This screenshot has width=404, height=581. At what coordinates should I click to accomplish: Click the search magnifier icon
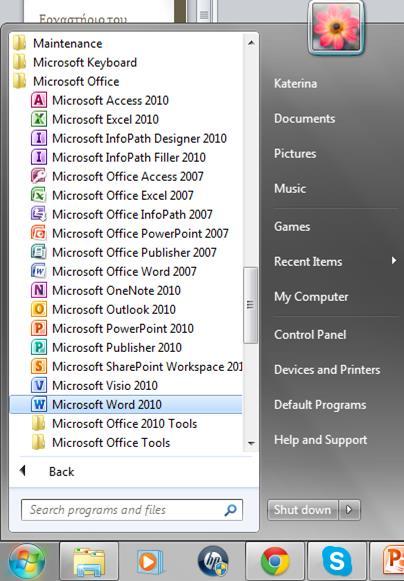230,510
